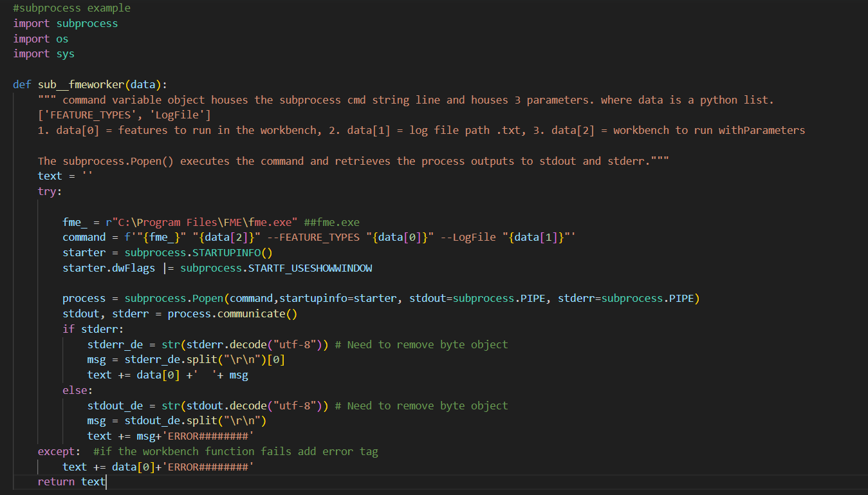Viewport: 868px width, 495px height.
Task: Click the 'stdout=subprocess.PIPE' argument
Action: pos(477,298)
